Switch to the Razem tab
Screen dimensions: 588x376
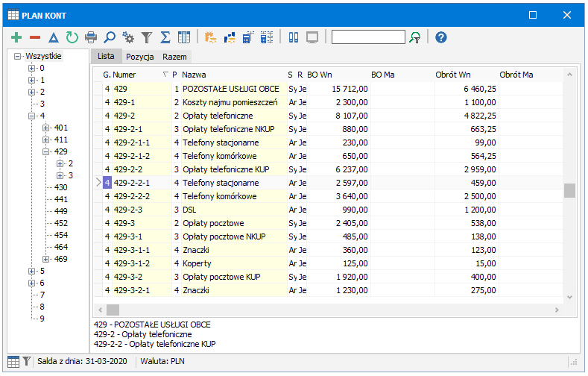(174, 57)
